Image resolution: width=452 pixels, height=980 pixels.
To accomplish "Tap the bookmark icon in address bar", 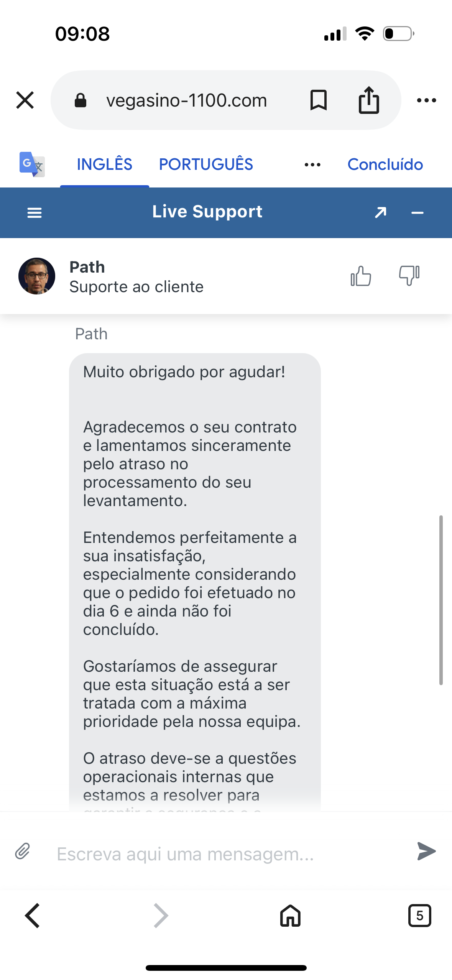I will point(318,100).
